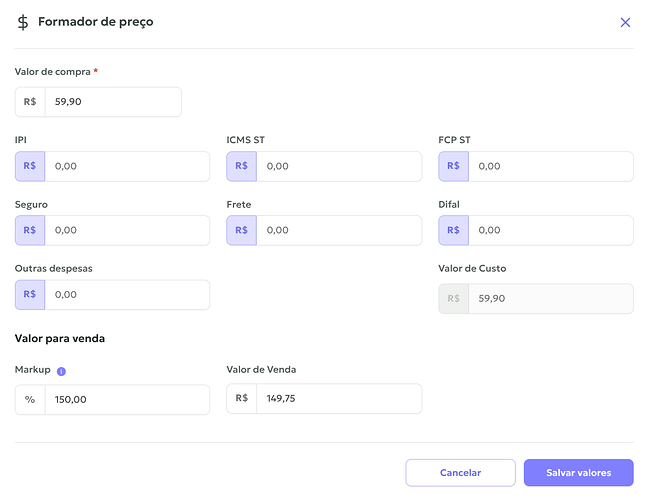Viewport: 649px width, 500px height.
Task: Click the Markup percentage input
Action: (126, 399)
